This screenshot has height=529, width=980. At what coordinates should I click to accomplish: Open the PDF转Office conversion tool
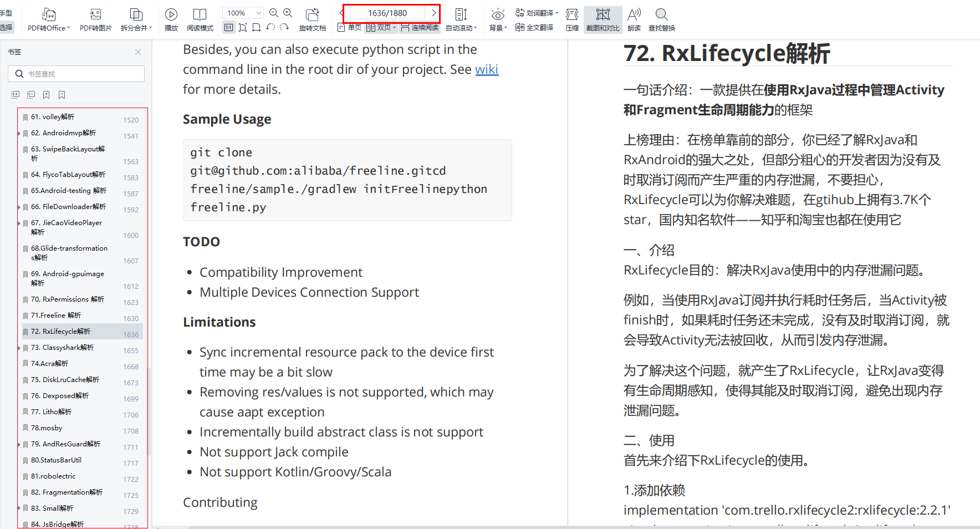(49, 19)
